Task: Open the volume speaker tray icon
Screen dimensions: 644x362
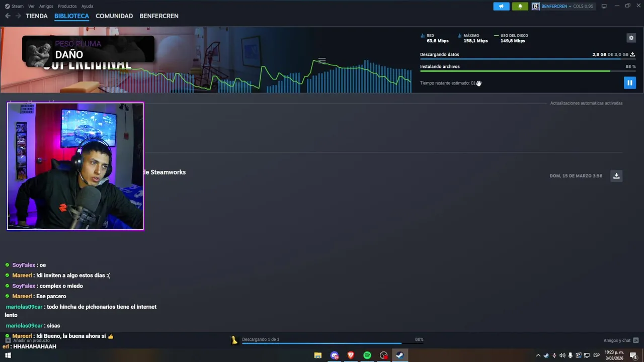Action: (x=562, y=355)
